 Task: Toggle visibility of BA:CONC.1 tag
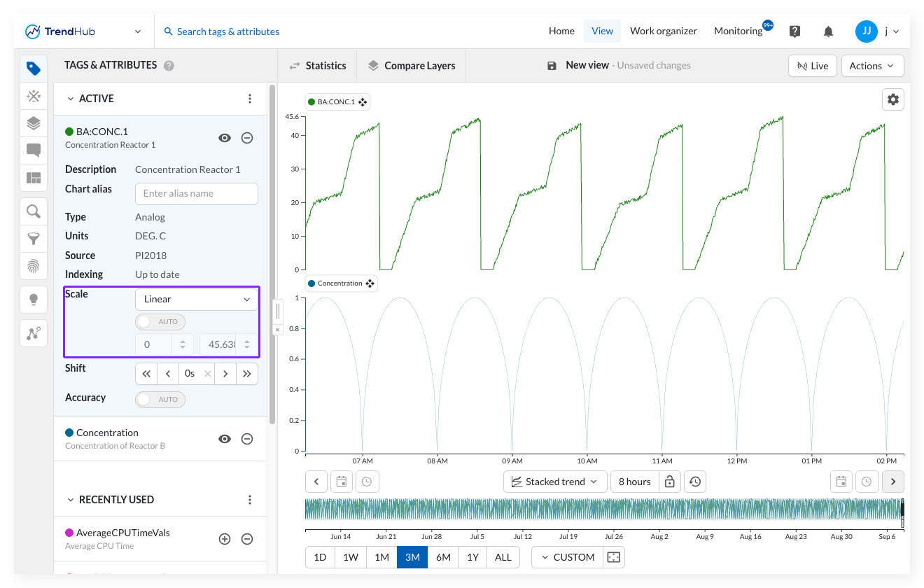coord(225,138)
